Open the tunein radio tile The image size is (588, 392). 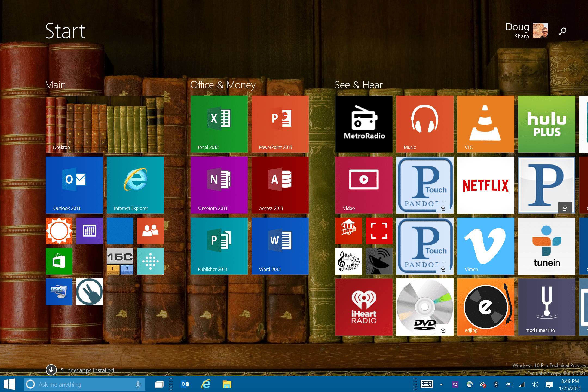(547, 246)
